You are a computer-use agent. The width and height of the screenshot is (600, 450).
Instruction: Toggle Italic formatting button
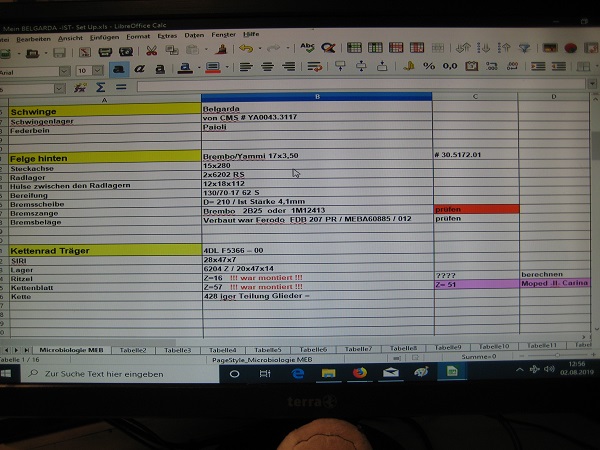[140, 69]
